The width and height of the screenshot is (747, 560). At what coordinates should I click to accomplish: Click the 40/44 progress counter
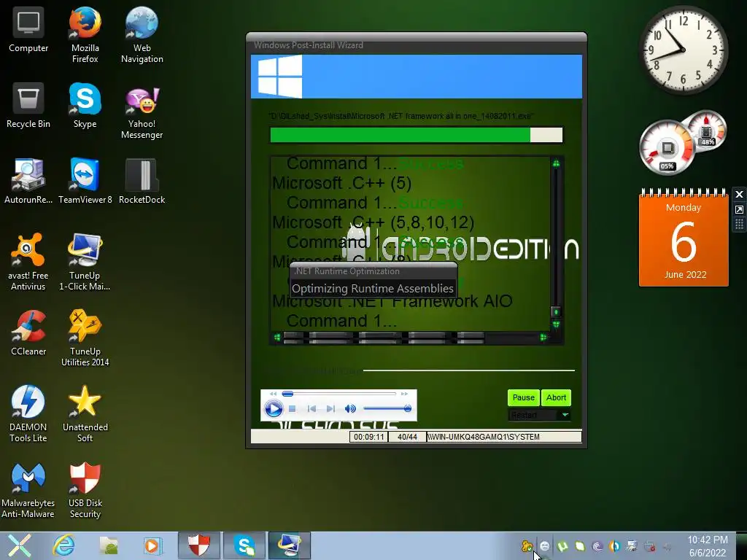[407, 437]
